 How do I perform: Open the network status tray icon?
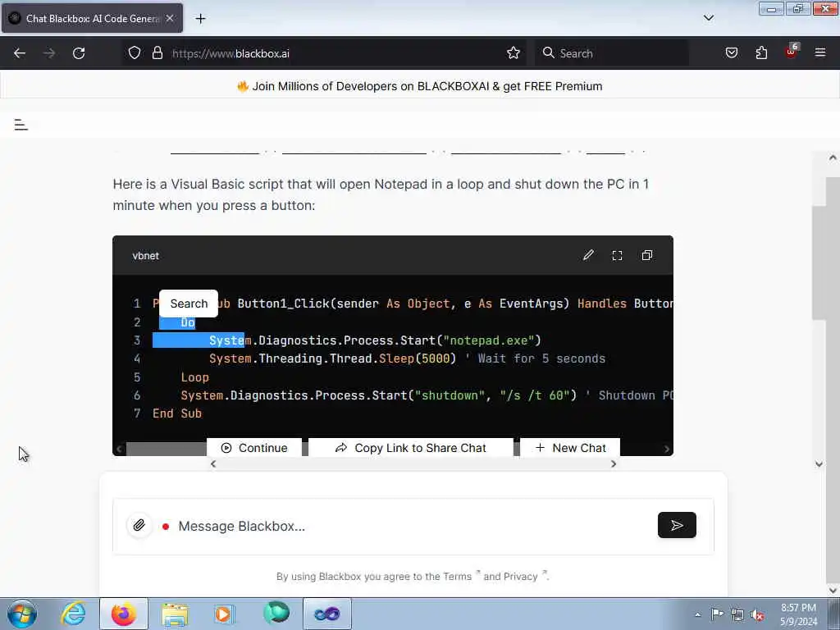(x=737, y=614)
